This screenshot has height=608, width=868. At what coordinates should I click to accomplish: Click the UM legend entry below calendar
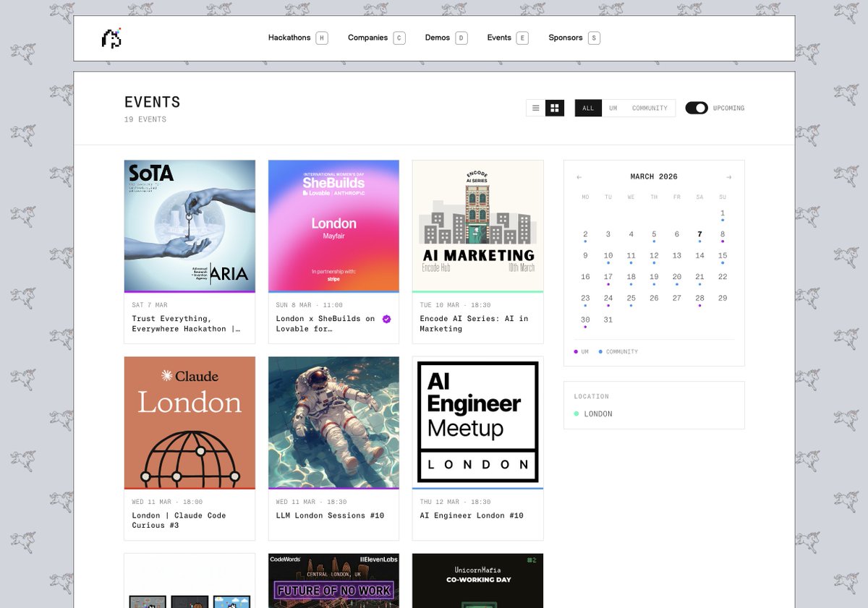point(582,352)
